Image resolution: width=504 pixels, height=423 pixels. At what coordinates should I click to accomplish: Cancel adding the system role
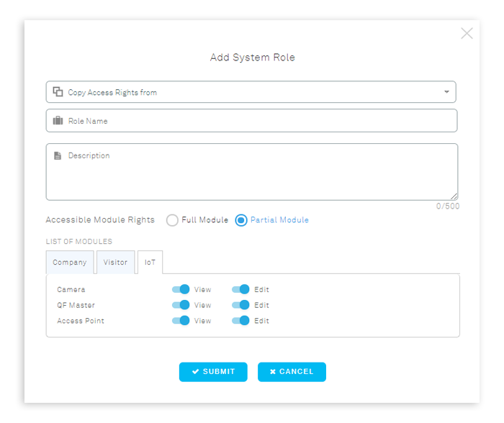(292, 372)
